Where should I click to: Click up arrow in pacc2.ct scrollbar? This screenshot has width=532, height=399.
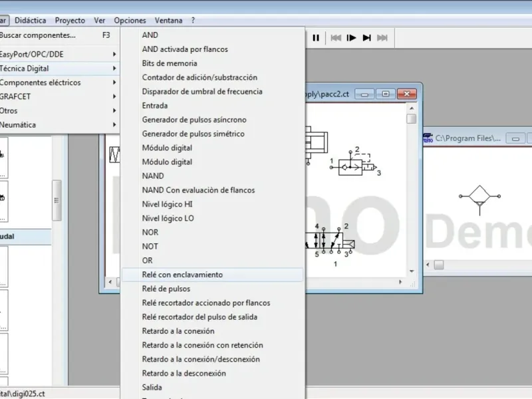point(412,108)
